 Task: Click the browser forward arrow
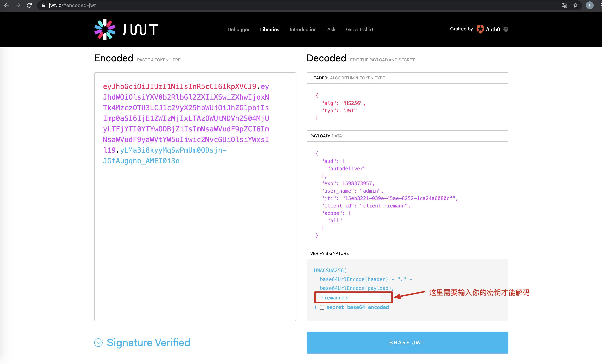[x=18, y=5]
